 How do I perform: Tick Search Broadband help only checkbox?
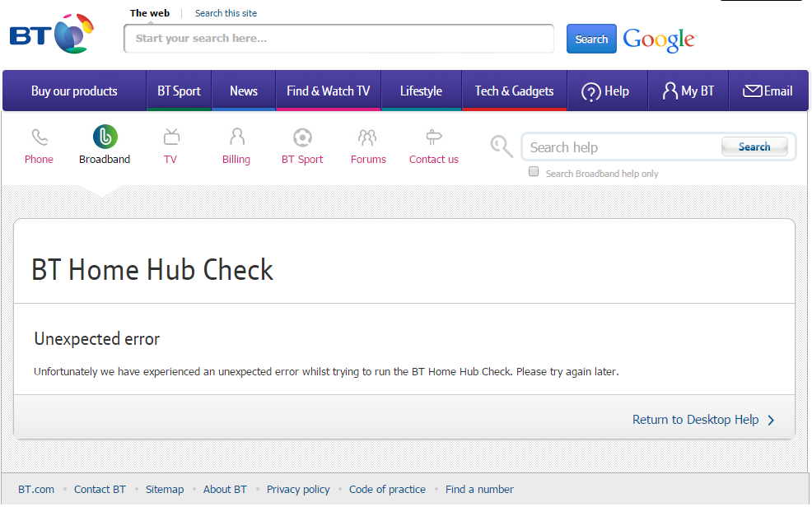534,172
